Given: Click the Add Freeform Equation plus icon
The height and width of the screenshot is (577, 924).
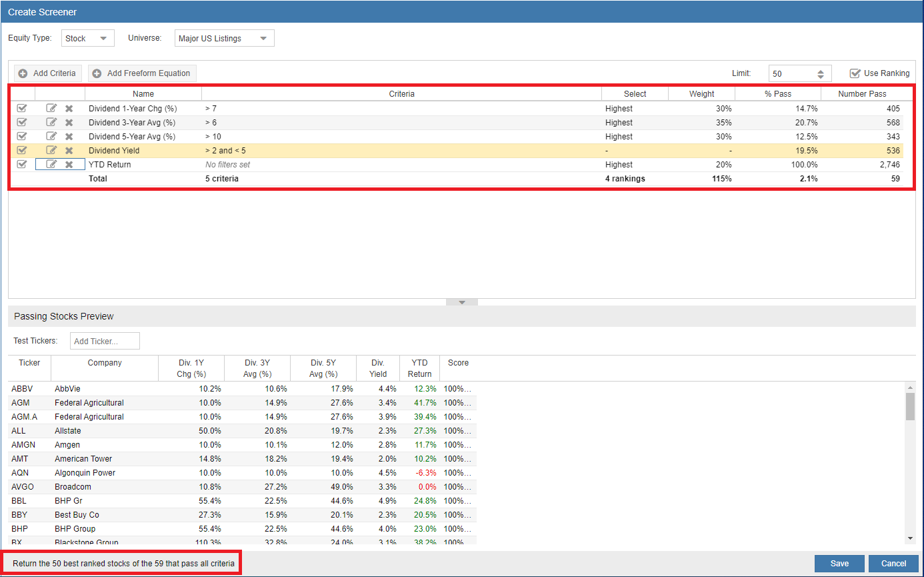Looking at the screenshot, I should point(97,73).
